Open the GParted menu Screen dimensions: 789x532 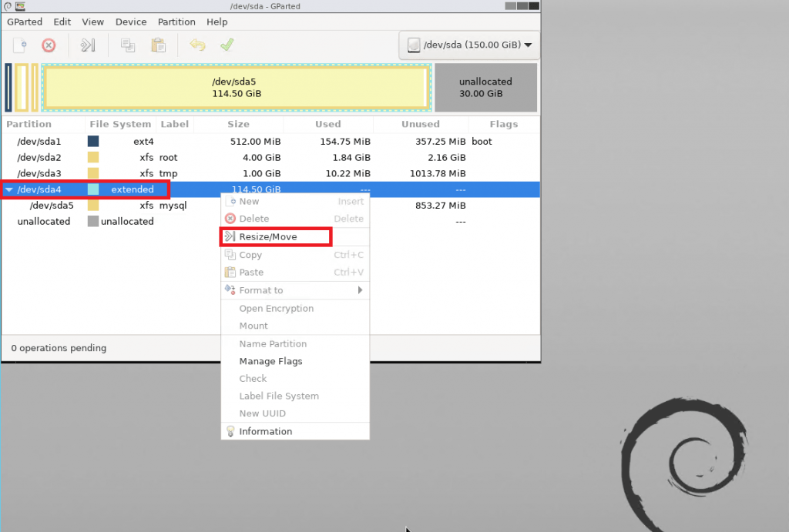coord(25,22)
